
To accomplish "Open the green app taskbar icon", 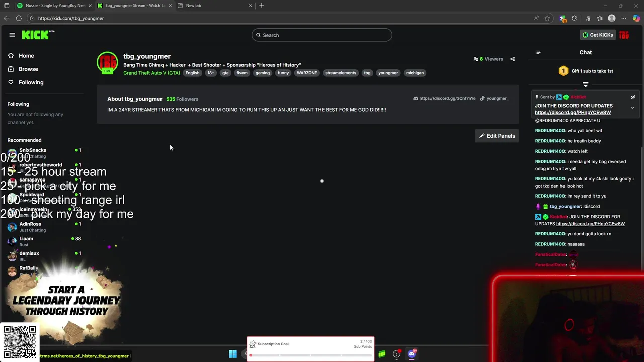I will [382, 354].
